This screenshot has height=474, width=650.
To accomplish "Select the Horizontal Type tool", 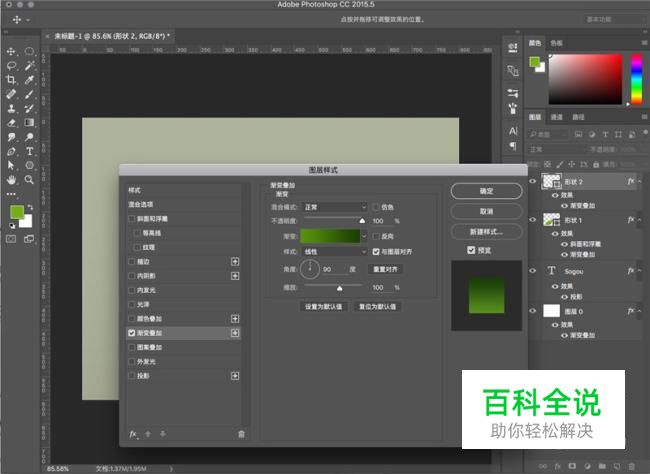I will [29, 151].
